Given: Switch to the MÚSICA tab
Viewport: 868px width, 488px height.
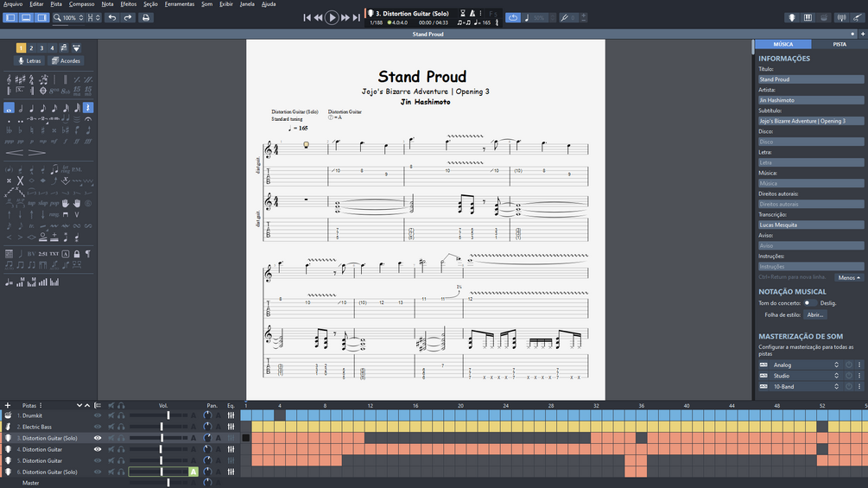Looking at the screenshot, I should (783, 44).
